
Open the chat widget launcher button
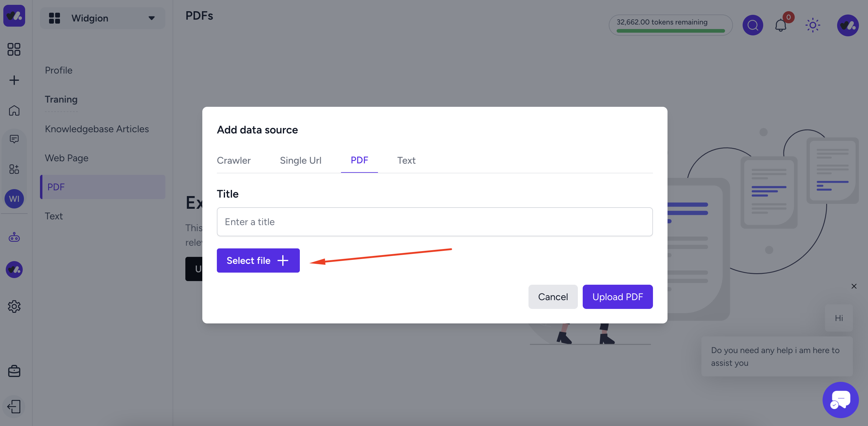[840, 400]
